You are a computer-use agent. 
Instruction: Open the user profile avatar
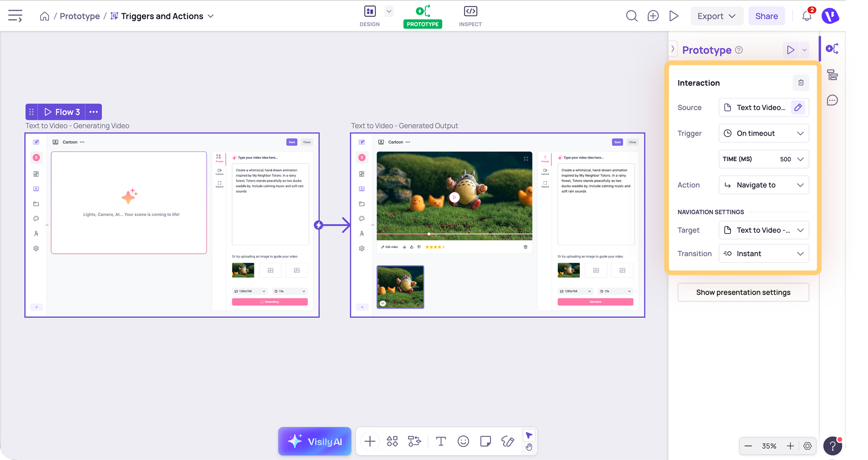[x=830, y=16]
